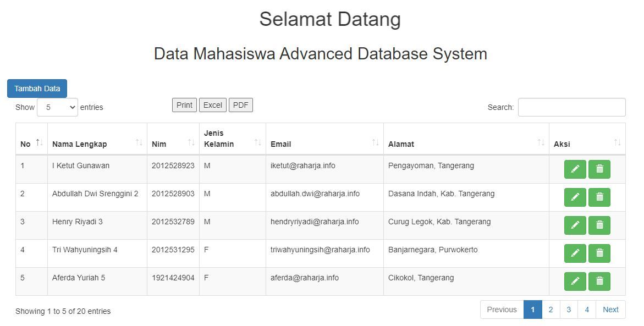Edit the Abdullah Dwi Srenggini 2 row

pyautogui.click(x=575, y=197)
